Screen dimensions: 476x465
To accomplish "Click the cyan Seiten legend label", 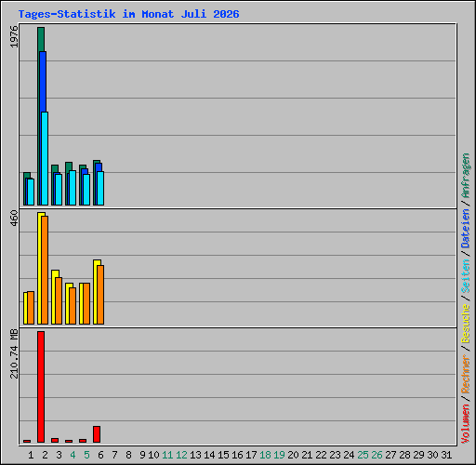I will [466, 276].
